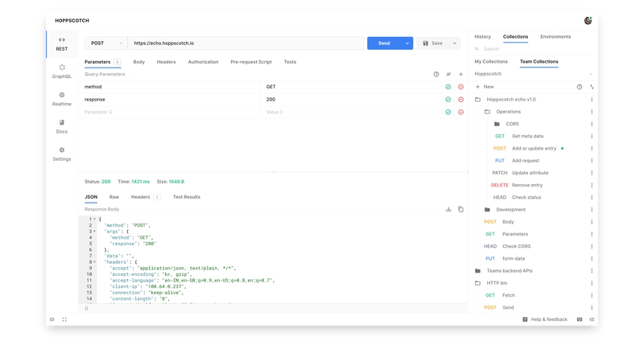Click the Hoppscotch logo text
This screenshot has width=644, height=337.
[72, 21]
